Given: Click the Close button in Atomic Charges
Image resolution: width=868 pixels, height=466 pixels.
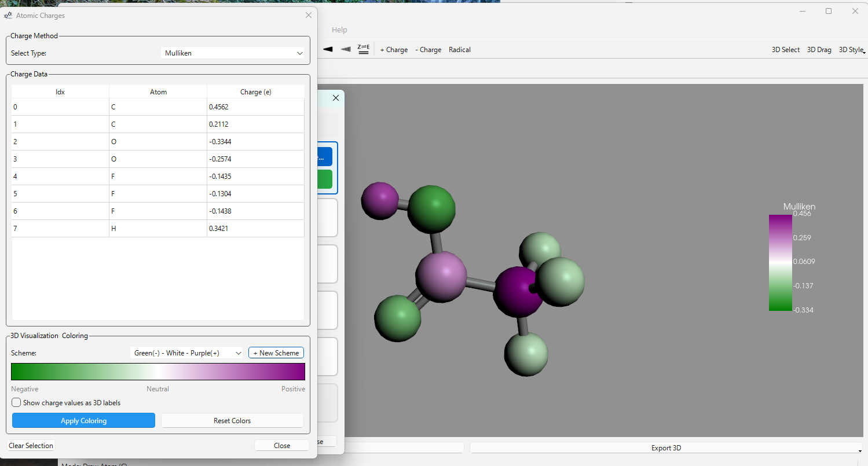Looking at the screenshot, I should click(282, 446).
